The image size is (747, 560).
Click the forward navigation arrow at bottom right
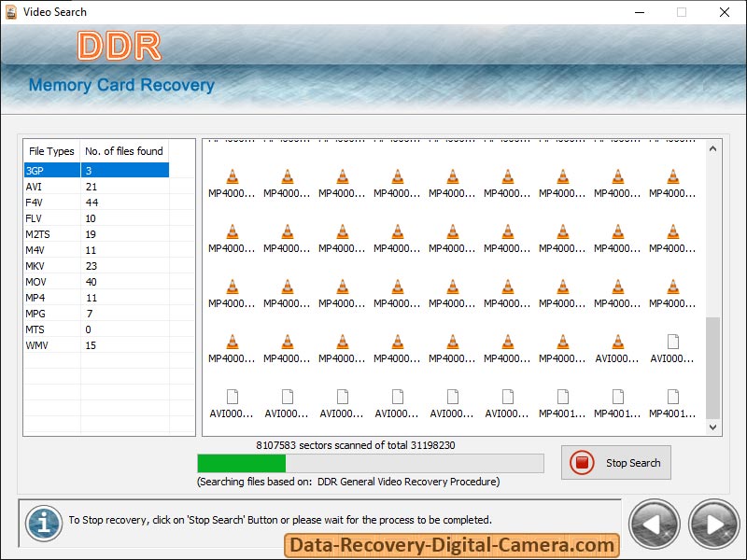click(712, 525)
